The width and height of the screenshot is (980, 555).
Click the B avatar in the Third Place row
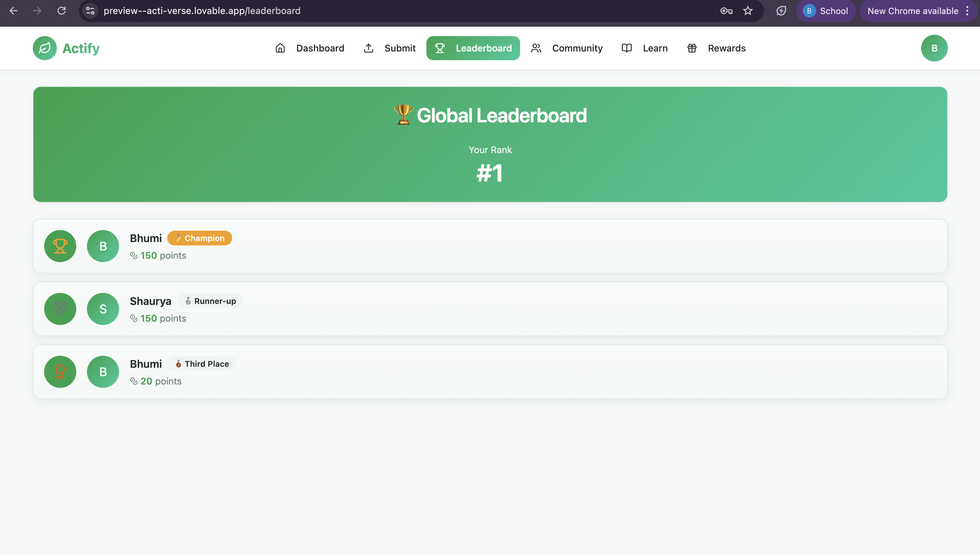click(x=103, y=372)
